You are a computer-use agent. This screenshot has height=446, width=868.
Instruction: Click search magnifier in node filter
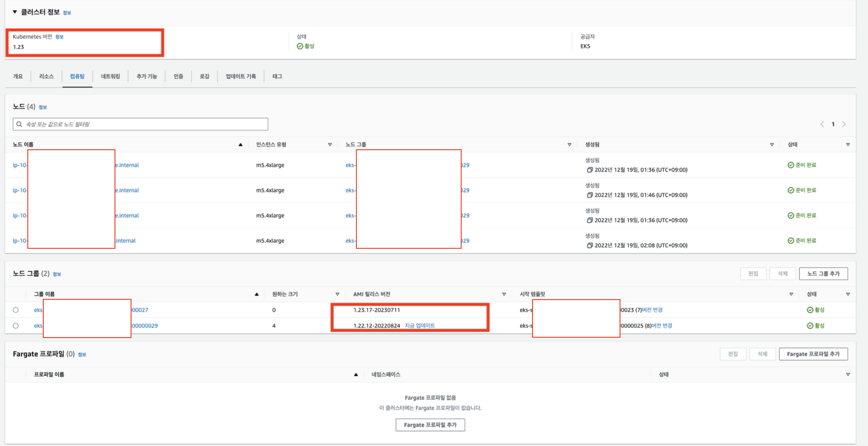(19, 124)
